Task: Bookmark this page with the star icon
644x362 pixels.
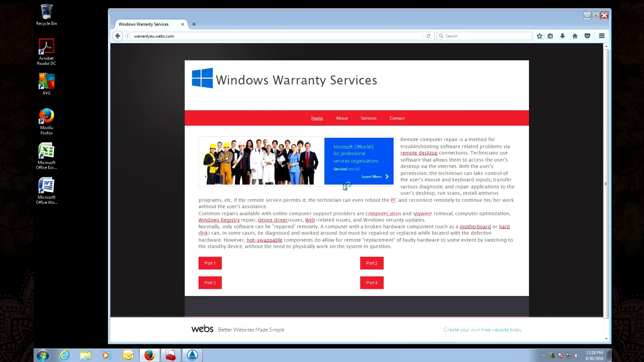Action: tap(539, 36)
